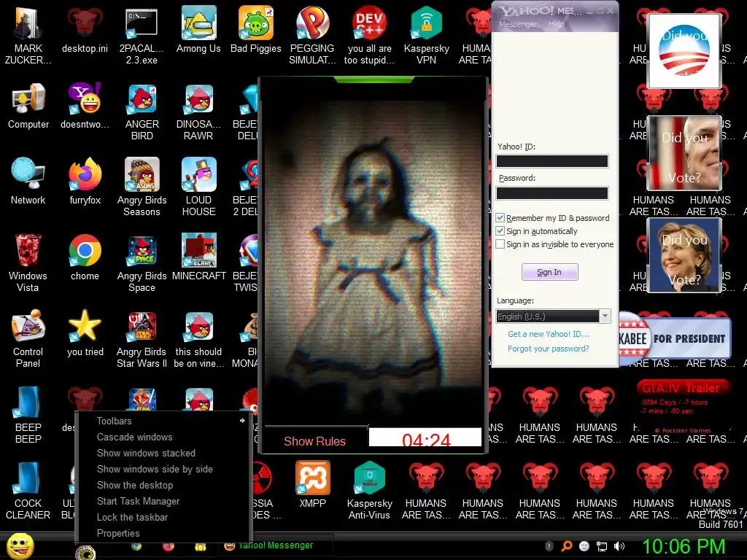Expand the Toolbars submenu
This screenshot has height=560, width=747.
(163, 421)
